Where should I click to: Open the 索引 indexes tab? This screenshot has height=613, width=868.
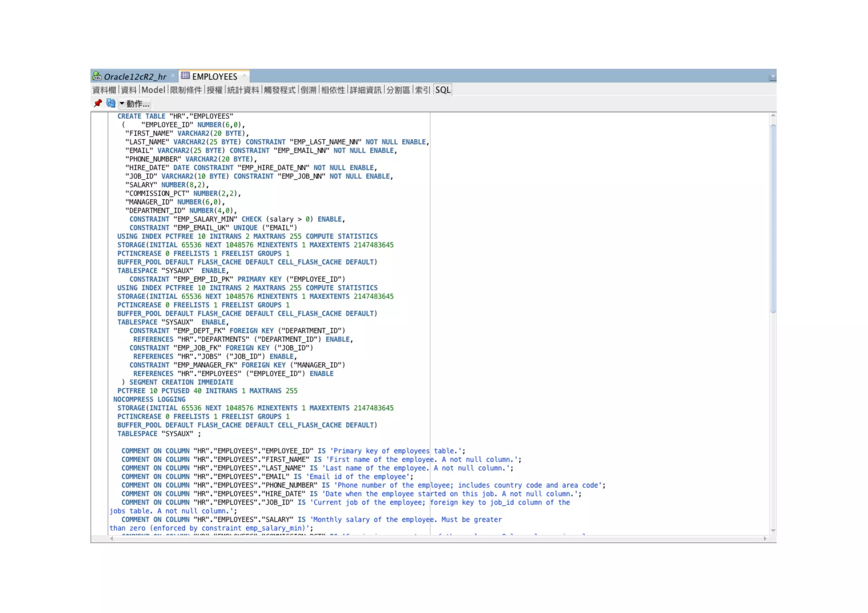pyautogui.click(x=423, y=90)
